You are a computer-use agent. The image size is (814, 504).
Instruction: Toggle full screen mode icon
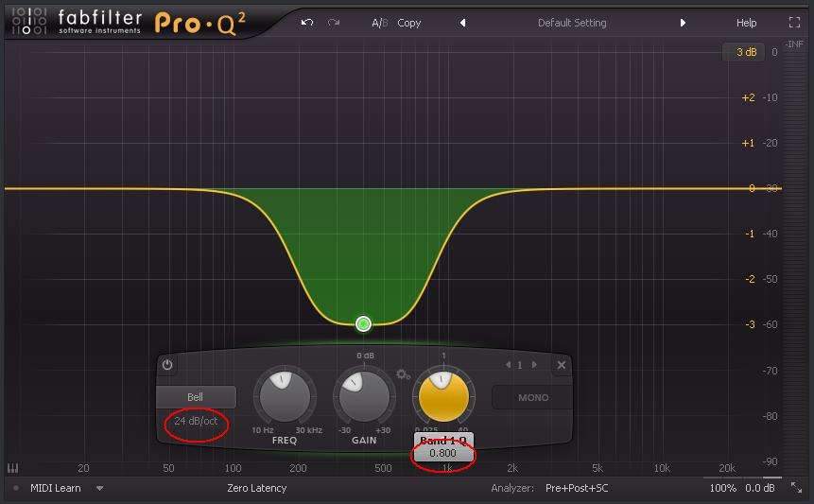(794, 23)
